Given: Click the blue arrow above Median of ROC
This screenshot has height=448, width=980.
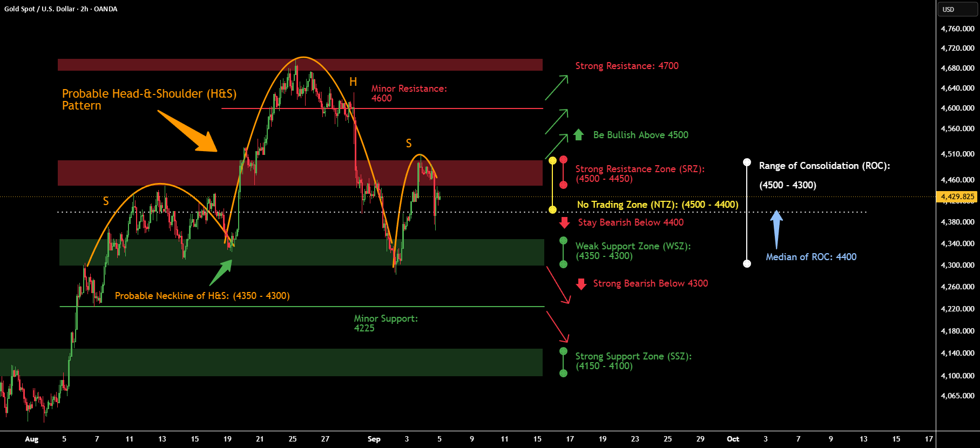Looking at the screenshot, I should 776,229.
